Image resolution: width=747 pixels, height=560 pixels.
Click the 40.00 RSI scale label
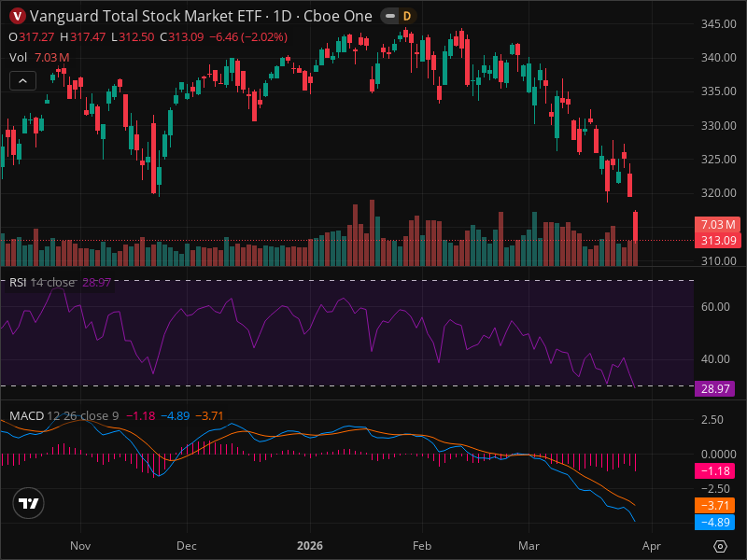(x=715, y=359)
